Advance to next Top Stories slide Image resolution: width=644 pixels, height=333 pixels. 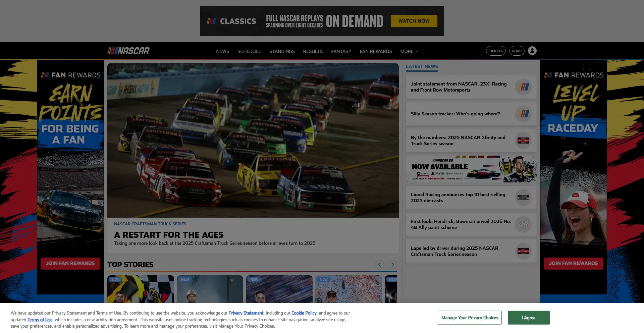pyautogui.click(x=392, y=265)
